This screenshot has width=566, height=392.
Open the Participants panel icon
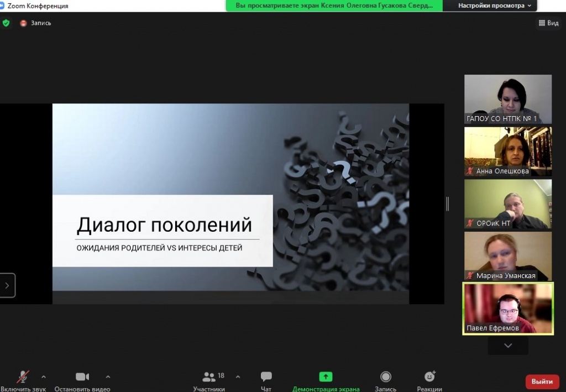tap(209, 377)
